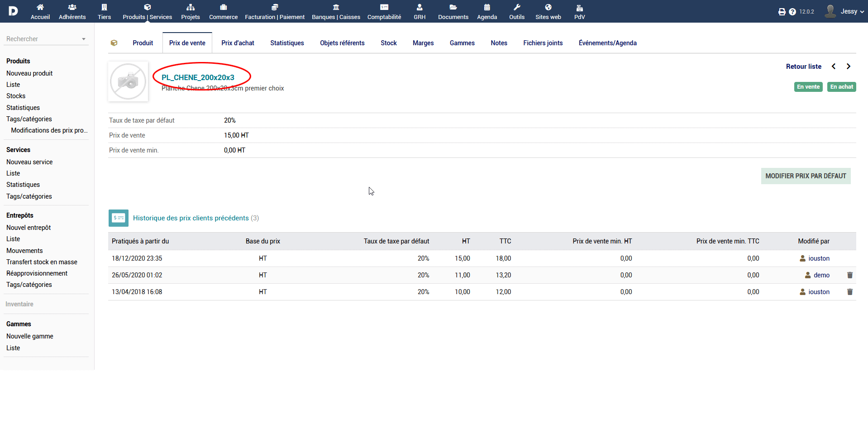Open the PdV point of sale icon
Image resolution: width=868 pixels, height=424 pixels.
pyautogui.click(x=579, y=7)
